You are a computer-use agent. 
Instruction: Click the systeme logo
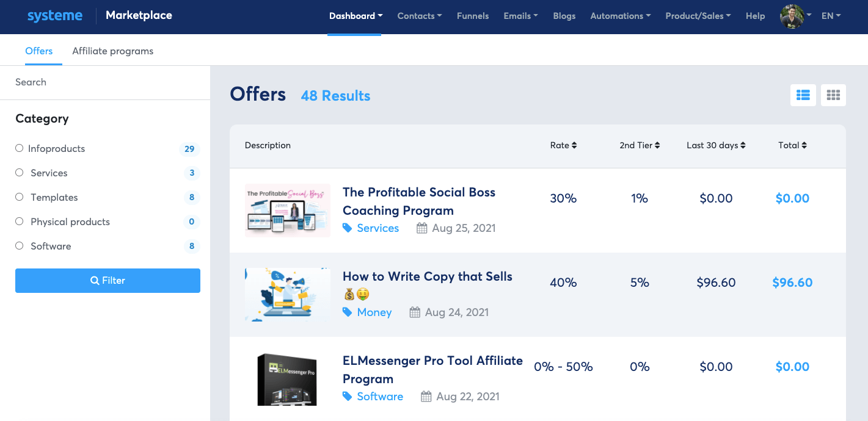click(x=55, y=16)
